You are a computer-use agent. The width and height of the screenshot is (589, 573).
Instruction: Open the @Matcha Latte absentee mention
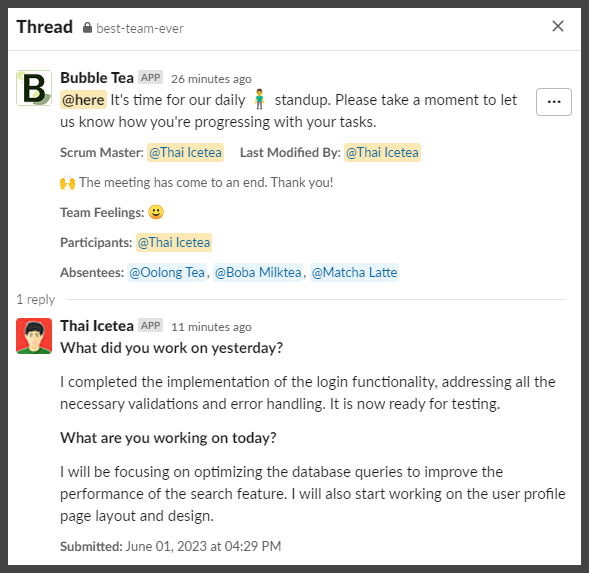354,272
